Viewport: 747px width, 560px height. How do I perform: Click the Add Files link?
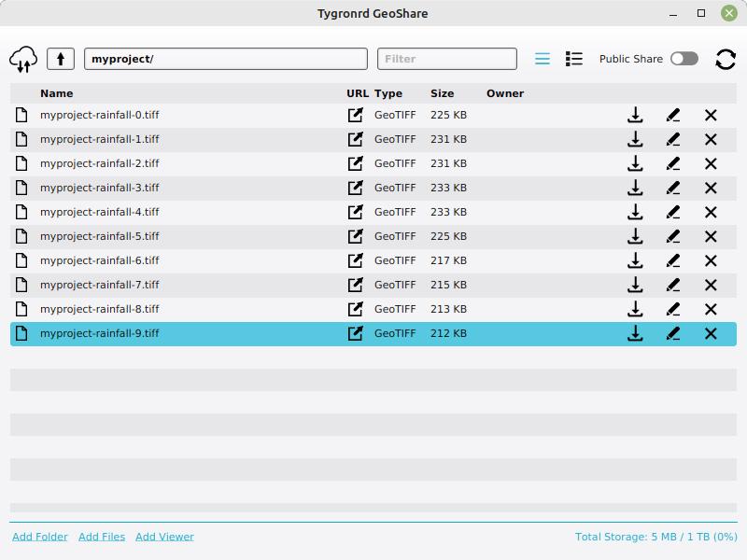pyautogui.click(x=102, y=537)
